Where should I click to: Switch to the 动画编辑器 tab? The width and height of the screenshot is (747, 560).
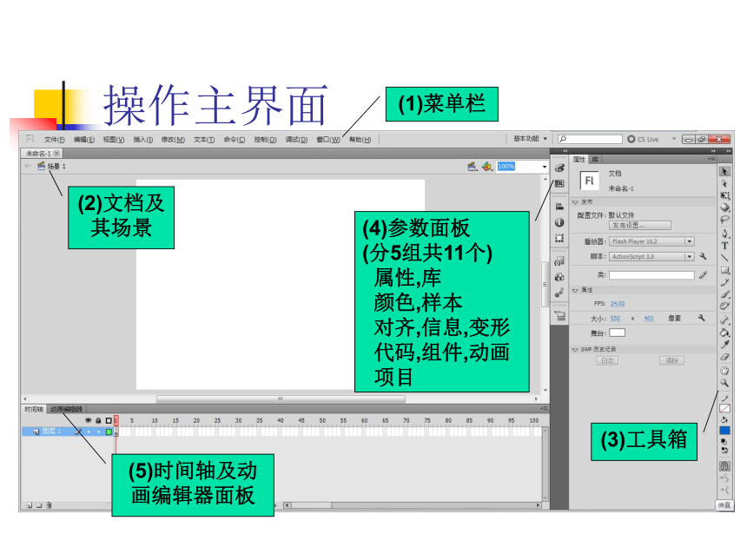(66, 409)
